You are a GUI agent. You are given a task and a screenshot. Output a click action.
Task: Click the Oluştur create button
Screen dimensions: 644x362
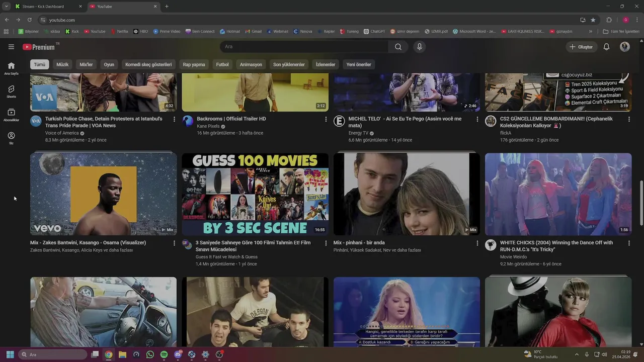[x=581, y=47]
